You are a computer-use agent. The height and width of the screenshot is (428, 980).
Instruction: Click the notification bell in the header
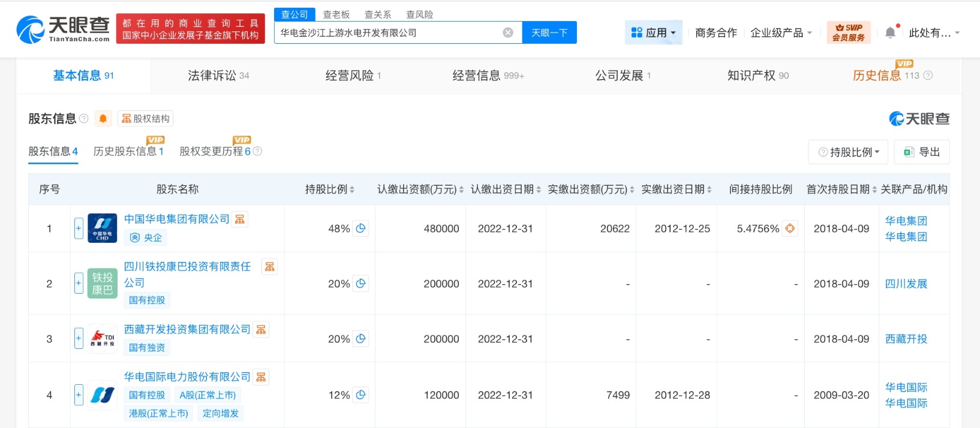(890, 33)
